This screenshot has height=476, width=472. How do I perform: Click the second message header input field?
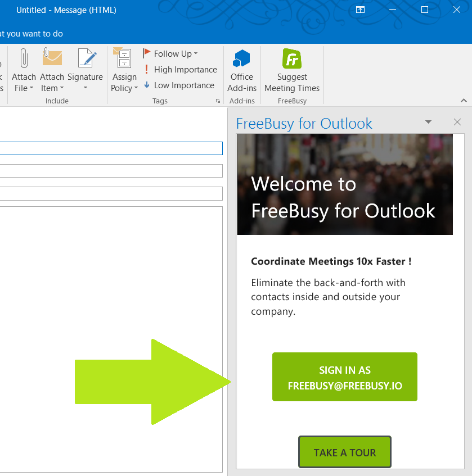coord(111,171)
